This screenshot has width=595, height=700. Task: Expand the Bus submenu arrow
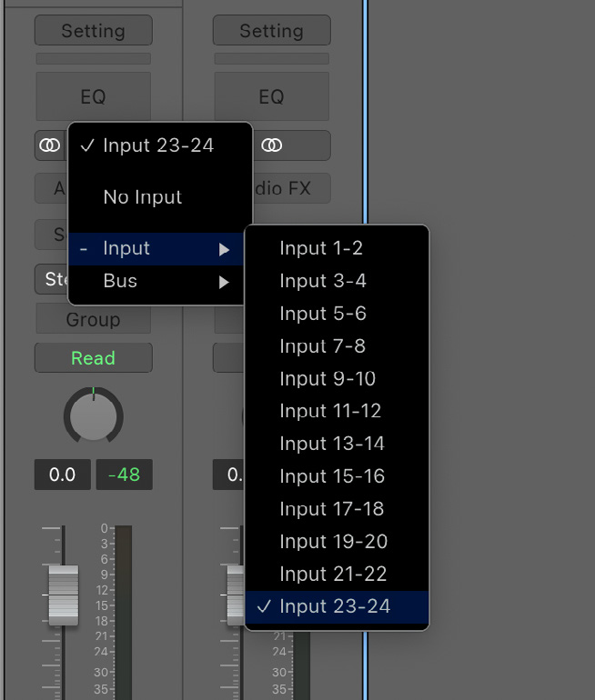click(224, 282)
